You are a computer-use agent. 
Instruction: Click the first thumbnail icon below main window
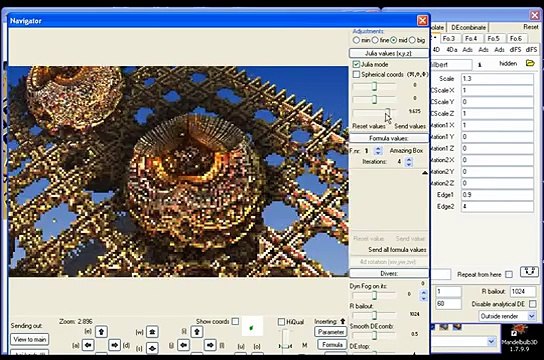(x=444, y=327)
